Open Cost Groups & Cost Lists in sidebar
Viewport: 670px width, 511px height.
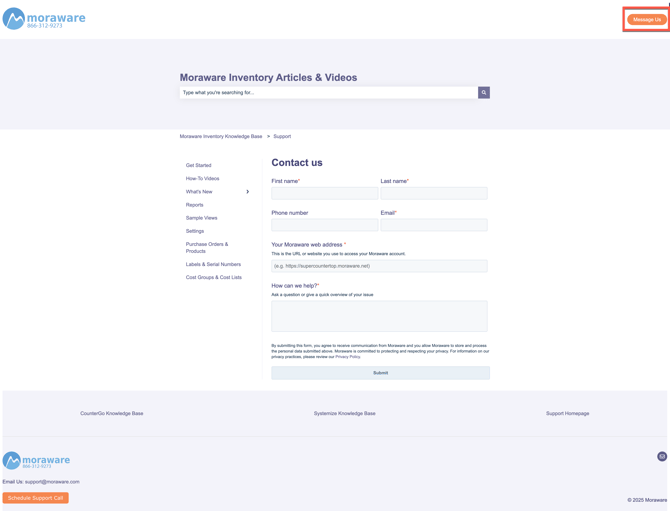[x=214, y=277]
